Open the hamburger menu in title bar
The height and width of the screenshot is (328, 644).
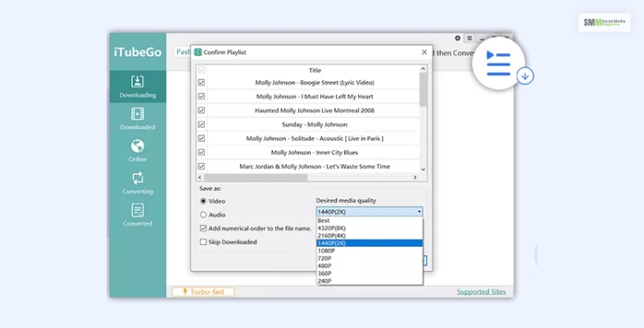pyautogui.click(x=469, y=39)
